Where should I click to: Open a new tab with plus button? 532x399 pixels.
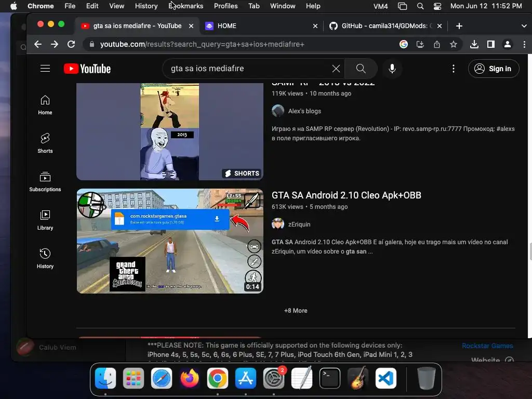tap(459, 26)
